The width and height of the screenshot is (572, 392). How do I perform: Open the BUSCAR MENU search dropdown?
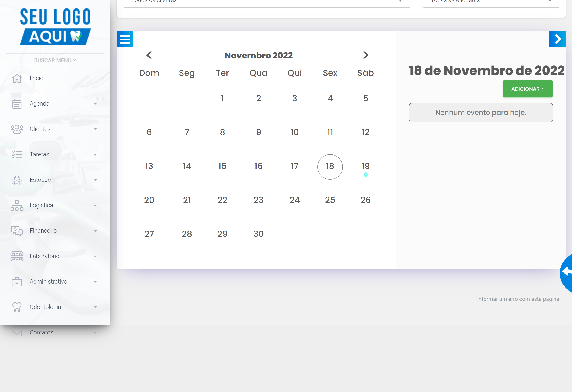(x=55, y=60)
